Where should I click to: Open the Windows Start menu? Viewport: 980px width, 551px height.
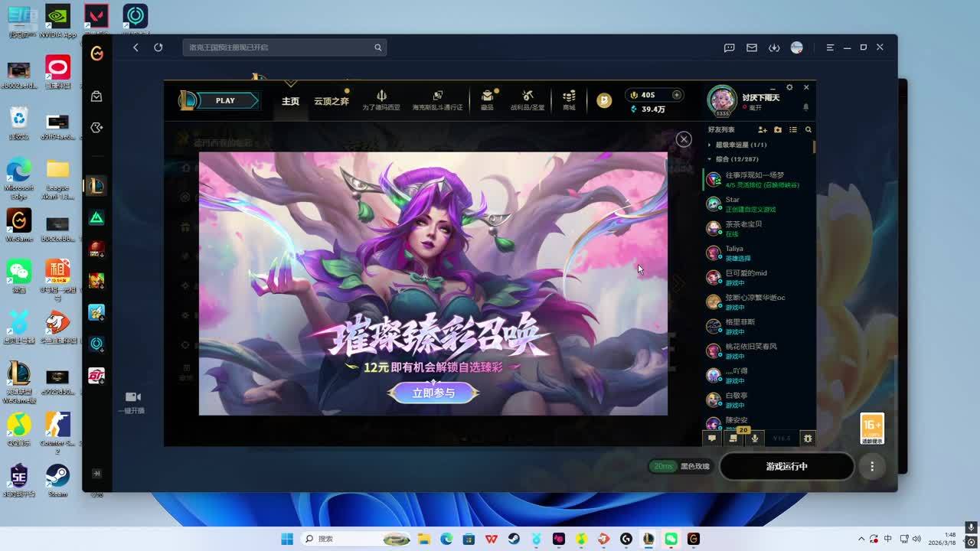pyautogui.click(x=287, y=539)
